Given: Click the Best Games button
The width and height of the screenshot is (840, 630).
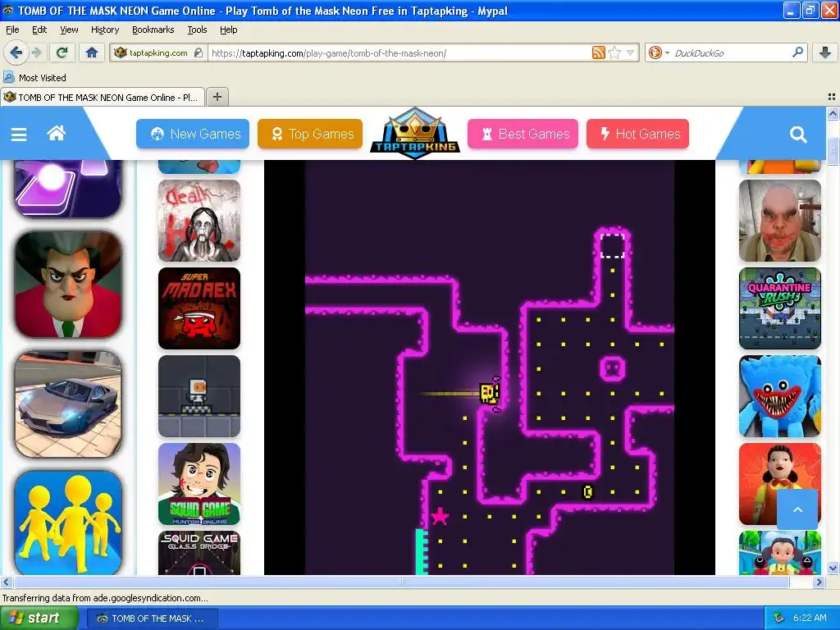Looking at the screenshot, I should click(x=523, y=134).
